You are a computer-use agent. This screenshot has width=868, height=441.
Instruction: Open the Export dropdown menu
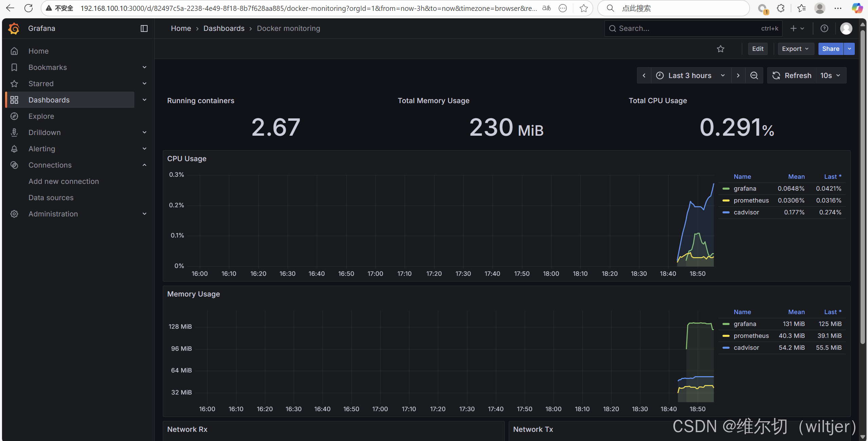(x=795, y=49)
